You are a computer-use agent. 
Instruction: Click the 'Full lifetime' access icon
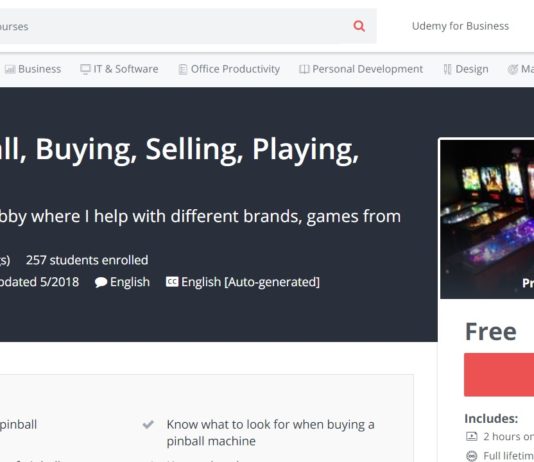click(x=471, y=456)
